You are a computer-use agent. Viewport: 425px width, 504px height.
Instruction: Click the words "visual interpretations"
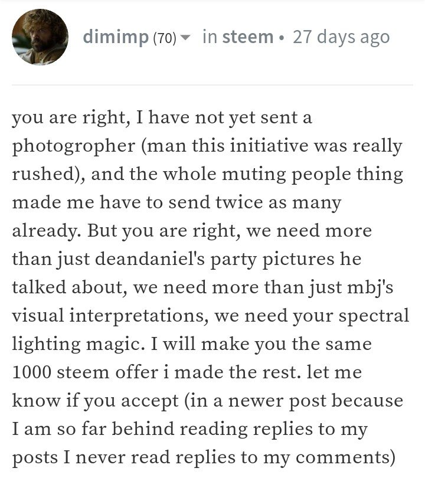tap(108, 316)
